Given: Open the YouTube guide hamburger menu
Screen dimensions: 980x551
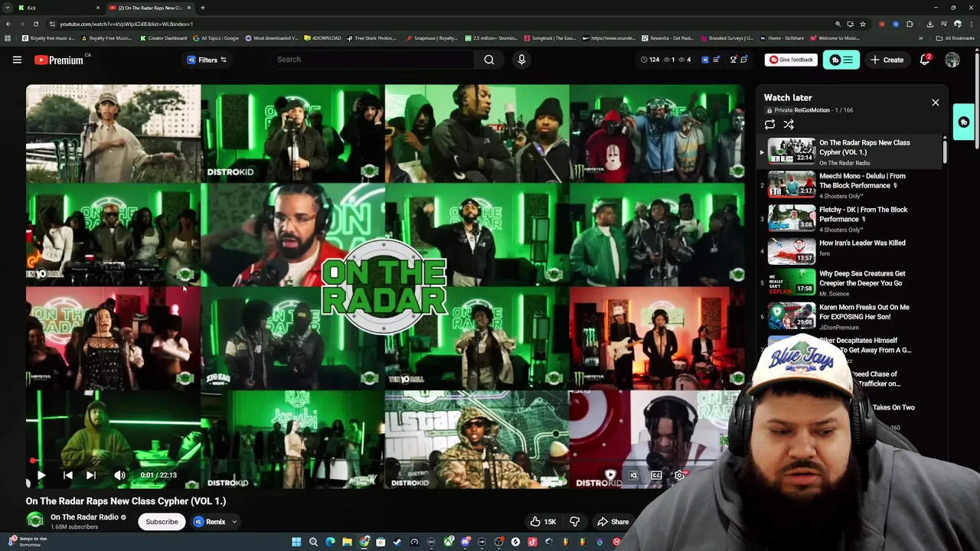Looking at the screenshot, I should (17, 60).
